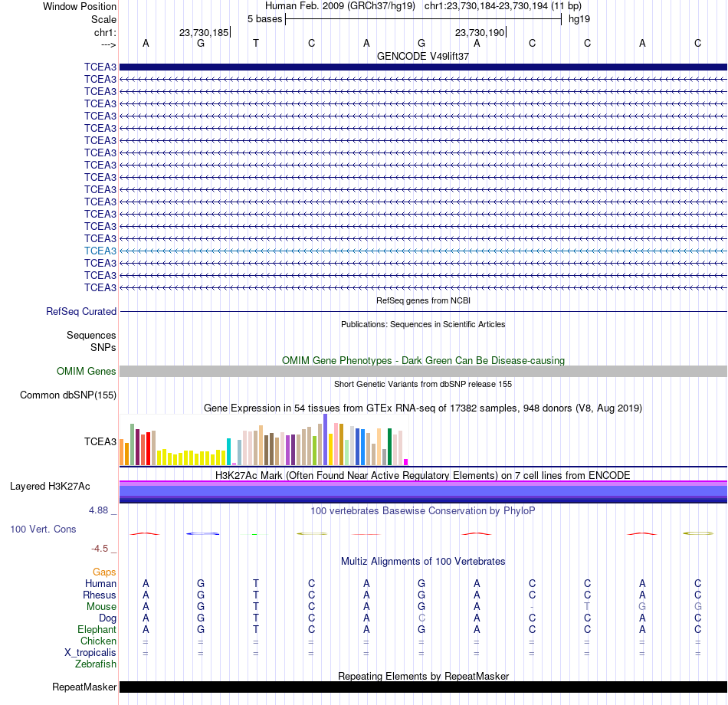Click the grayed C in the Dog row
The height and width of the screenshot is (705, 728).
[421, 618]
